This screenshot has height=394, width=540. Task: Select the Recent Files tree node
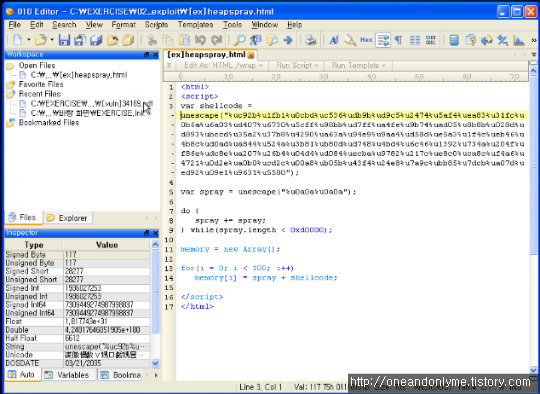click(40, 94)
